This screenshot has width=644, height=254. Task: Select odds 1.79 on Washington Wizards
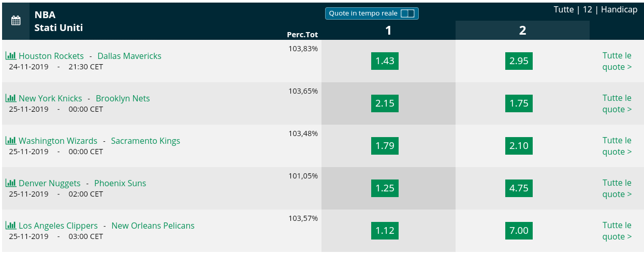tap(385, 146)
